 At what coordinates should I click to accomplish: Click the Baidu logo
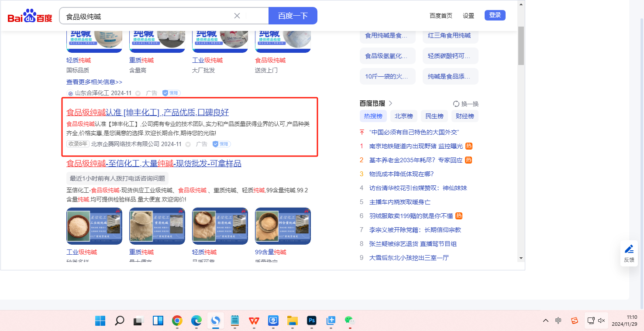coord(30,16)
